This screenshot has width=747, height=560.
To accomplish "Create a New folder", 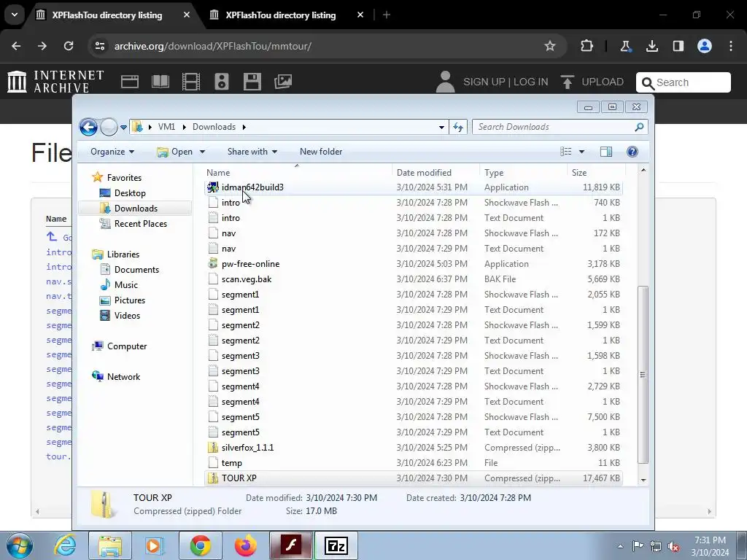I will coord(321,152).
